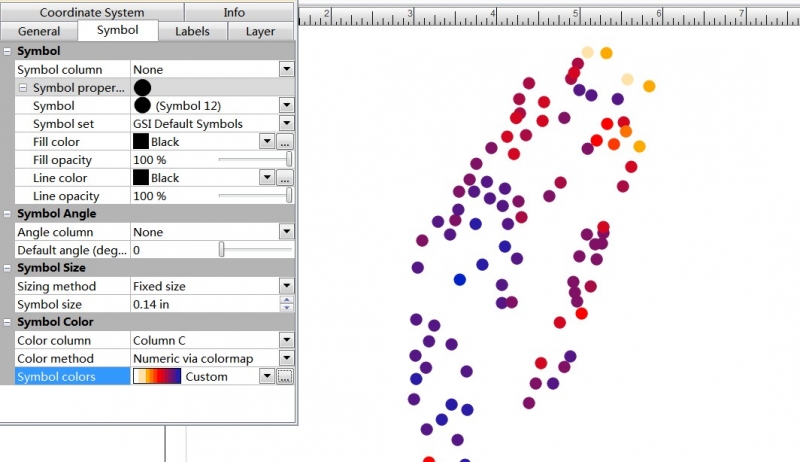Open the Symbol column dropdown
The width and height of the screenshot is (800, 462).
[286, 69]
